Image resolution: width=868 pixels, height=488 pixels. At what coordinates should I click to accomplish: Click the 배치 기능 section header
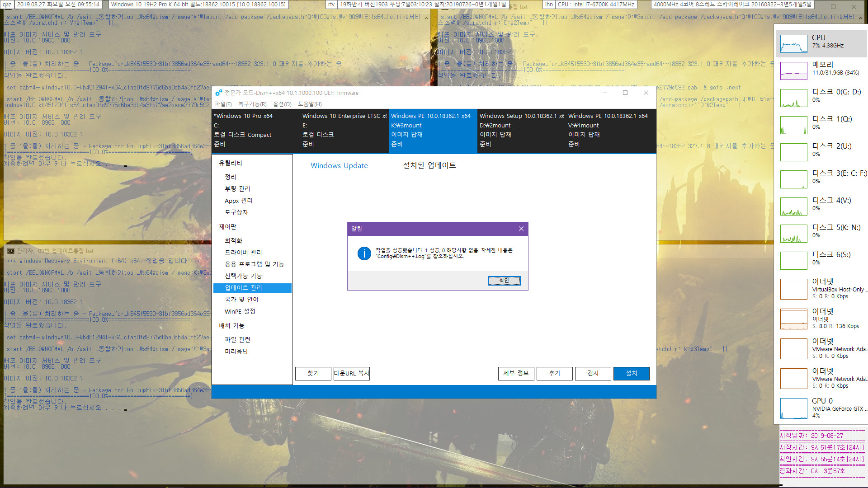pos(231,326)
